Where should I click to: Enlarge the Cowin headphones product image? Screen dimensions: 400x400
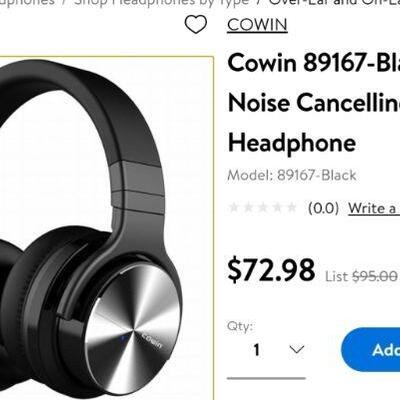(106, 228)
